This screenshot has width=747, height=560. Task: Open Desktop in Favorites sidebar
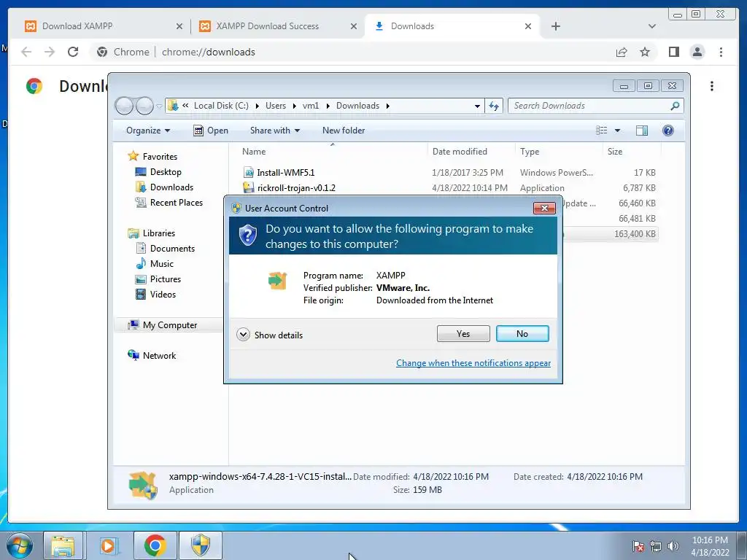[166, 172]
